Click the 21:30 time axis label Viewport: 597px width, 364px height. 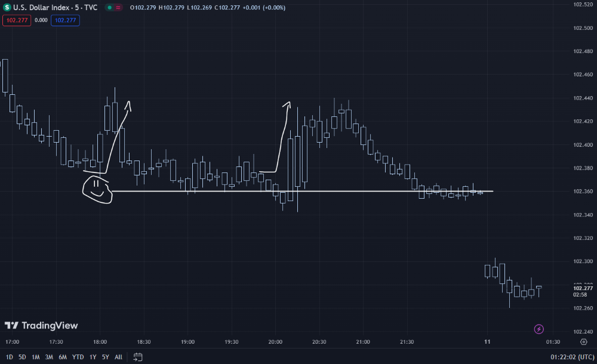point(407,342)
